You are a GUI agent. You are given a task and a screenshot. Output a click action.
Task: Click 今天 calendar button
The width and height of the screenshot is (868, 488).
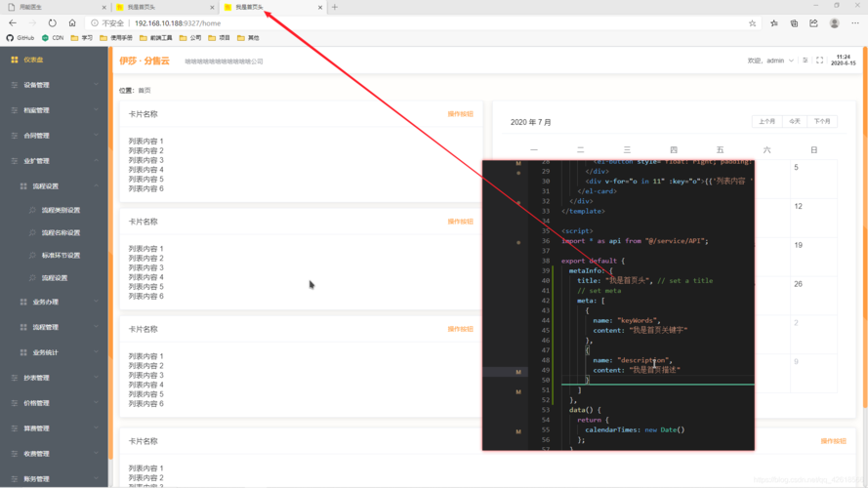[x=795, y=121]
